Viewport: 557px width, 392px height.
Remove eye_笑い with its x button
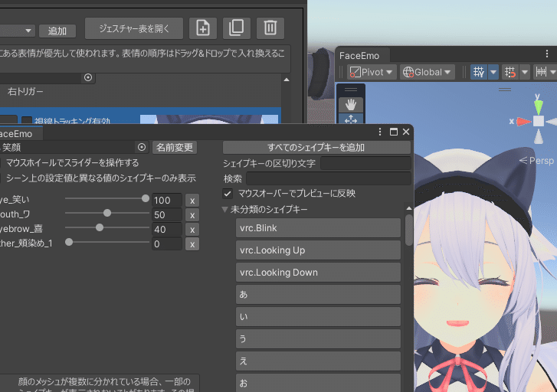pyautogui.click(x=192, y=201)
